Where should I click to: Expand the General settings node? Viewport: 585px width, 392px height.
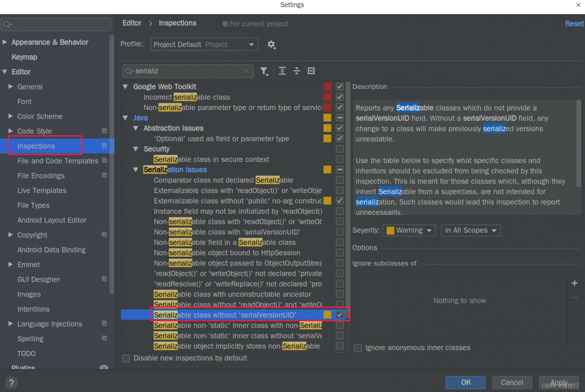[x=11, y=86]
